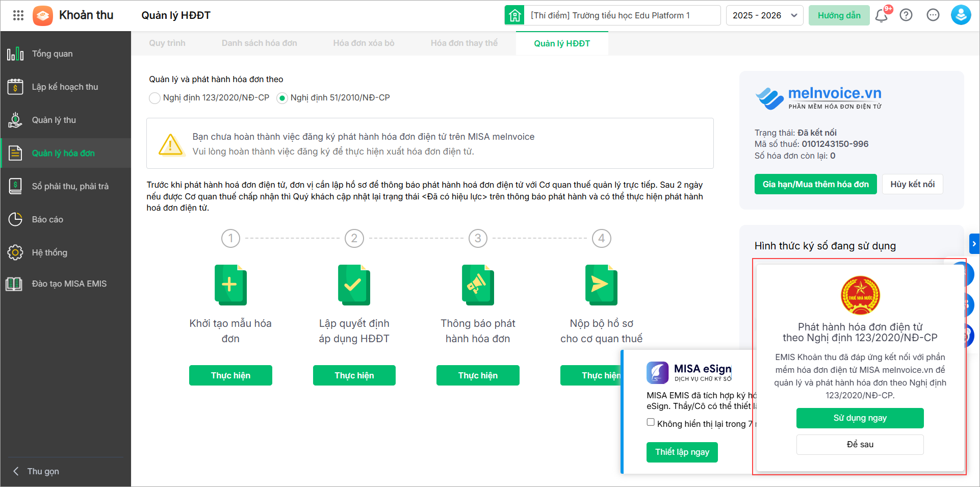This screenshot has height=487, width=980.
Task: Click the tax code 0101243150-996 text
Action: (835, 144)
